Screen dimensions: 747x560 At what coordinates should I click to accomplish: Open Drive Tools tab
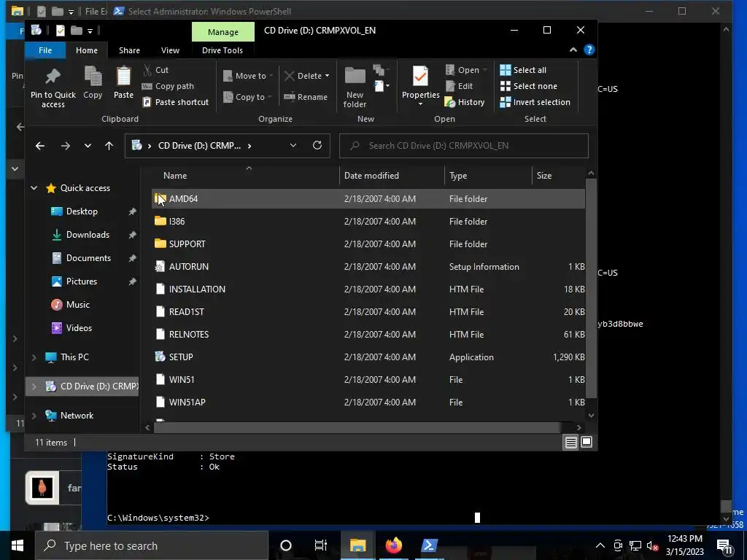[222, 50]
